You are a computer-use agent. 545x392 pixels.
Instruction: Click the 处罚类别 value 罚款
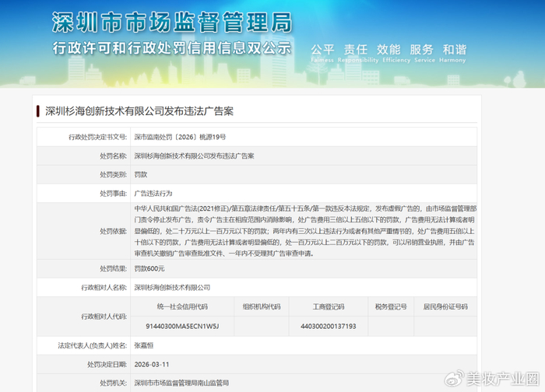click(x=141, y=174)
